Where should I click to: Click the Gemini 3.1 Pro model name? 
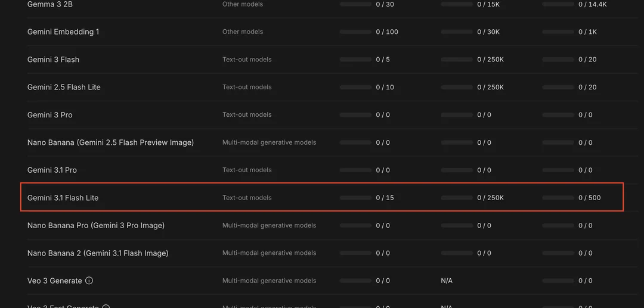[52, 170]
